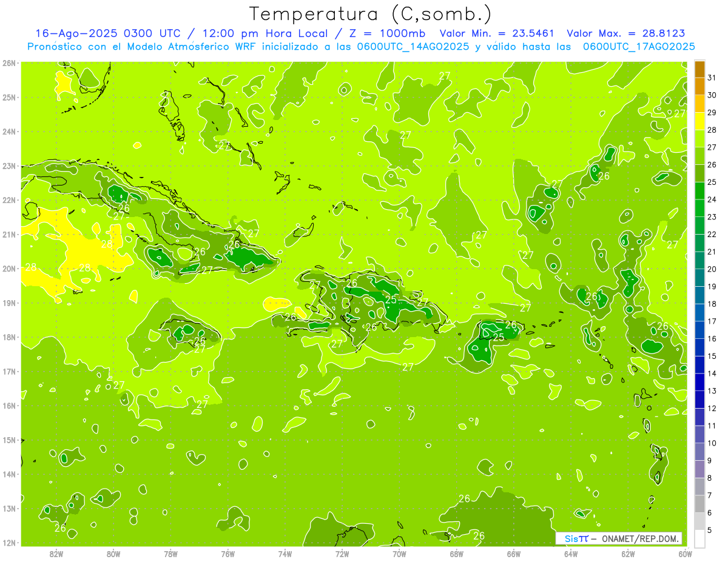Image resolution: width=728 pixels, height=562 pixels.
Task: Click latitude axis label 13N
Action: click(x=10, y=509)
